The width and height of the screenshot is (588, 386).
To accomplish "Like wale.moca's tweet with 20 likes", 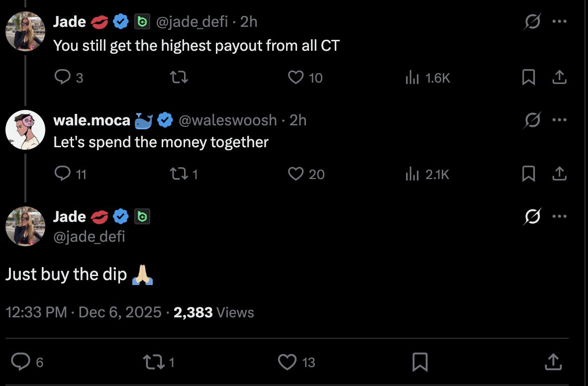I will (x=296, y=174).
